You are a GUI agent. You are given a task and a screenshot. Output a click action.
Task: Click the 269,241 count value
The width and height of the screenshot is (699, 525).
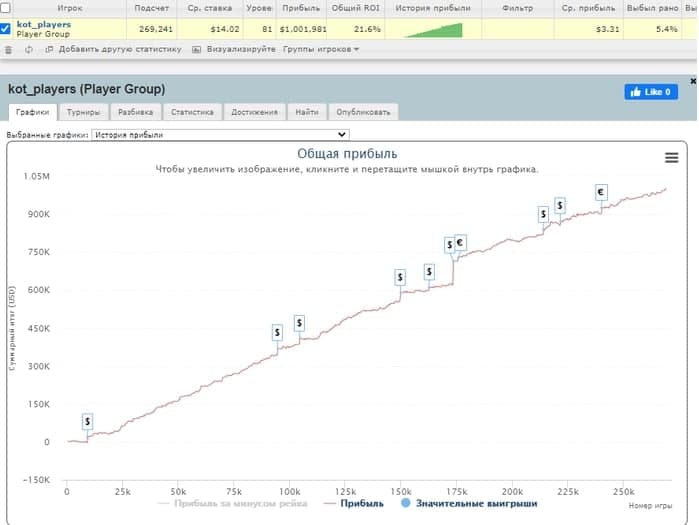(156, 29)
